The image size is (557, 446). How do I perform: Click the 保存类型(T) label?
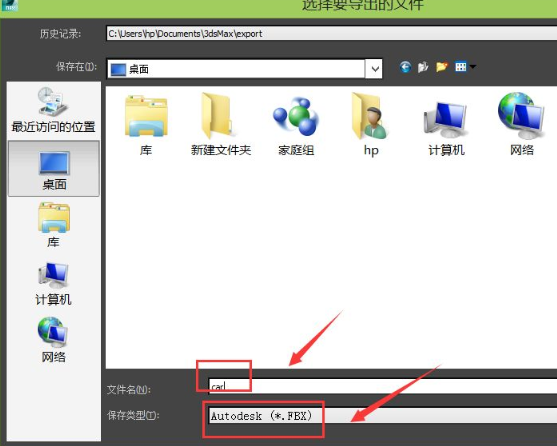click(x=133, y=415)
